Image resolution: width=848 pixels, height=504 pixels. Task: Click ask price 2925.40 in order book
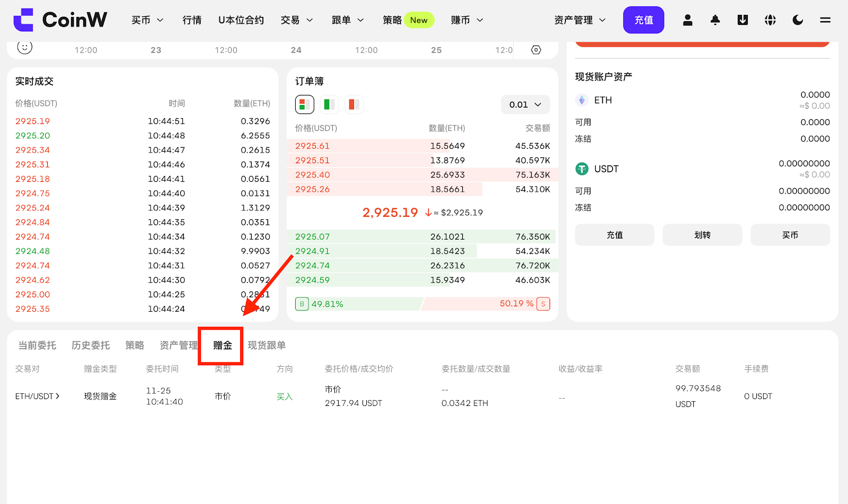point(312,174)
